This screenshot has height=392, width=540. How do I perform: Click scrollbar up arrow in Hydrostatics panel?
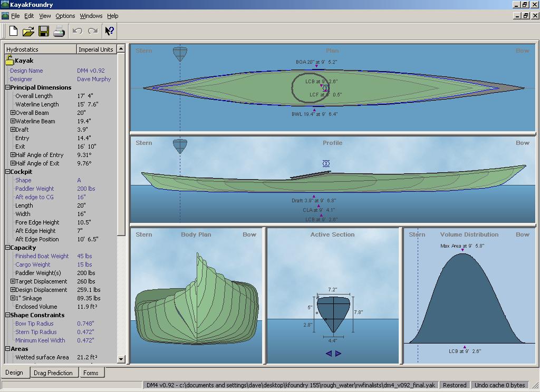pos(121,49)
